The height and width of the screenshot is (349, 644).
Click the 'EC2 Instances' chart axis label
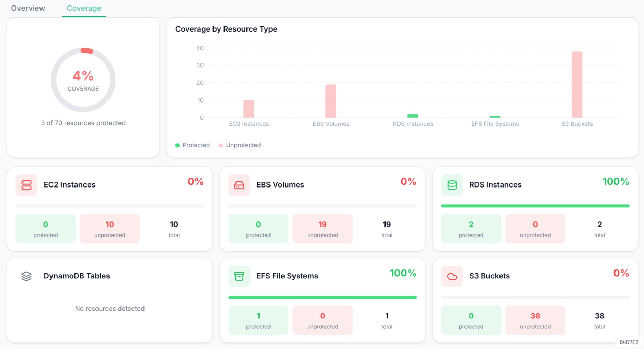coord(249,124)
